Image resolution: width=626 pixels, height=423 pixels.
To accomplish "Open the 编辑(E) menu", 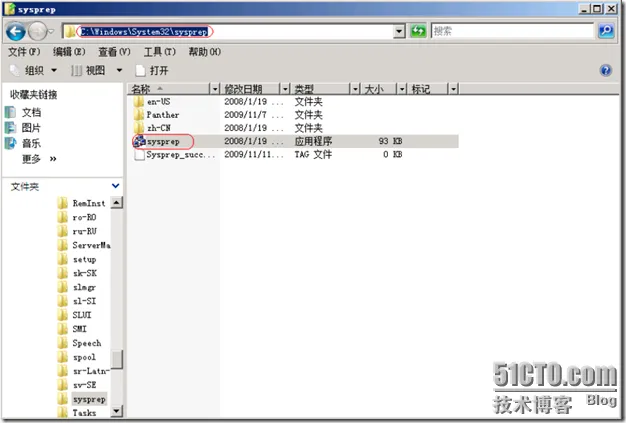I will (69, 52).
